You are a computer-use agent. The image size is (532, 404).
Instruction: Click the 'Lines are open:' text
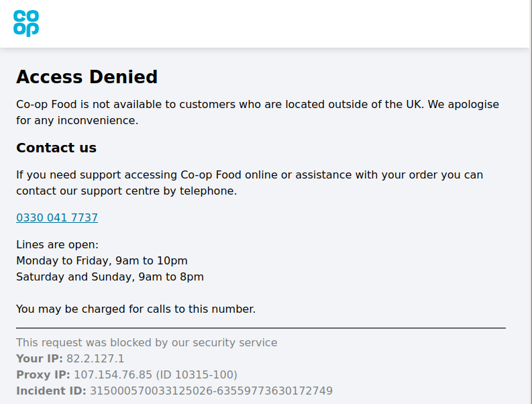tap(57, 245)
